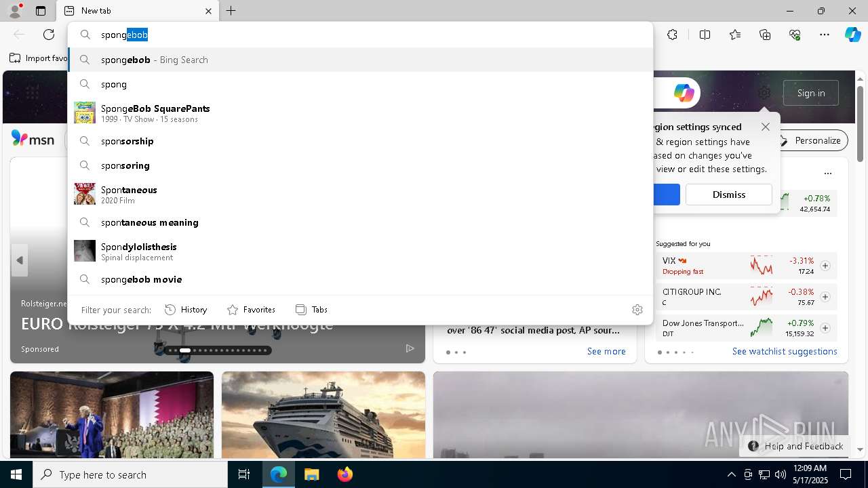The image size is (868, 488).
Task: Show hidden system tray icons
Action: (x=731, y=474)
